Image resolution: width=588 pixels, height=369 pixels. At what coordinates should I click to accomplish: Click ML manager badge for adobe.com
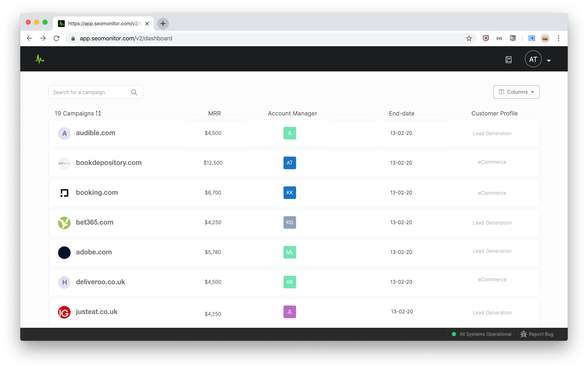pyautogui.click(x=290, y=252)
